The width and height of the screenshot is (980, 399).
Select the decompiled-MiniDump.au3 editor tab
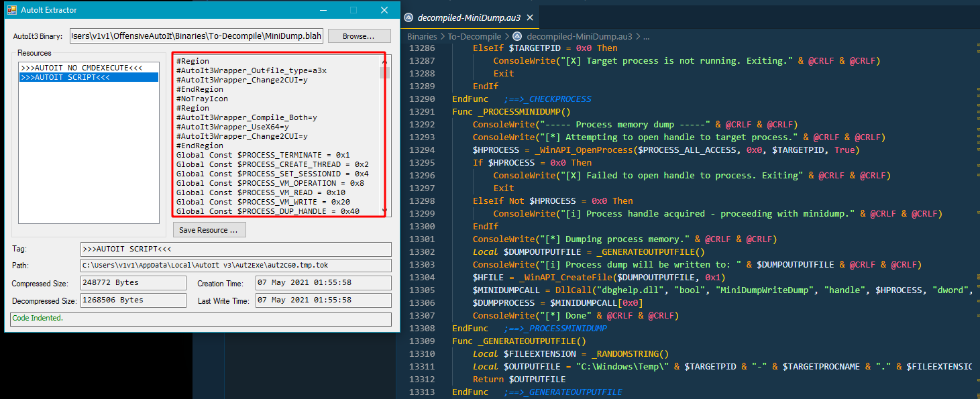pyautogui.click(x=470, y=17)
